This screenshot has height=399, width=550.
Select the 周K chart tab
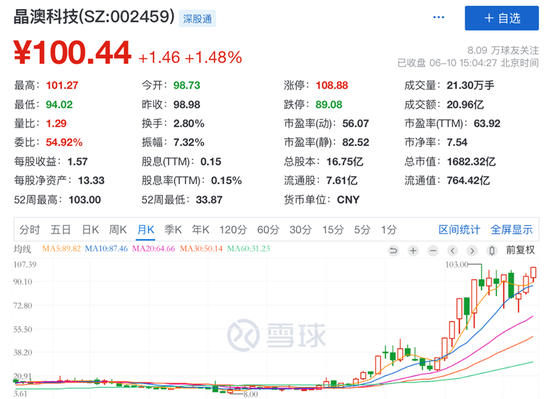[118, 230]
